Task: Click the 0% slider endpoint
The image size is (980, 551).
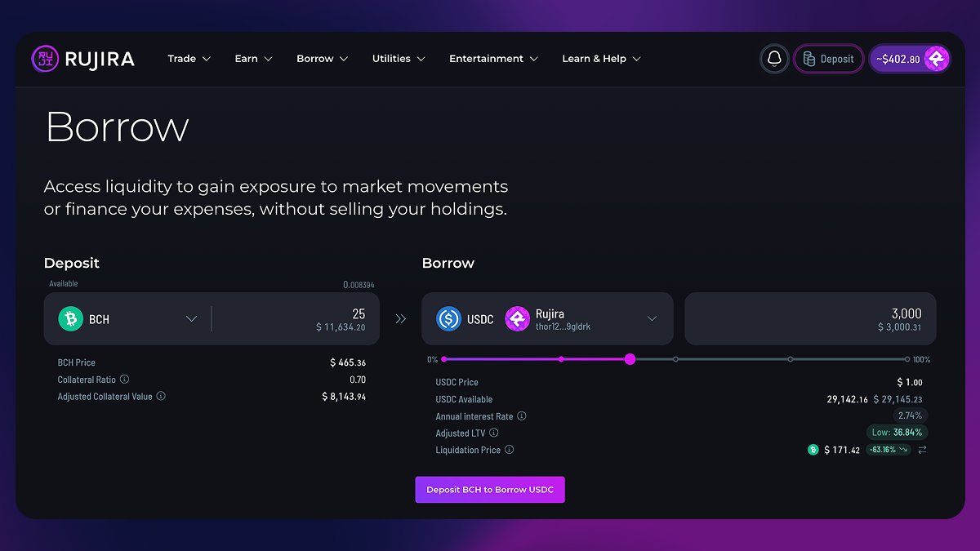Action: click(x=444, y=359)
